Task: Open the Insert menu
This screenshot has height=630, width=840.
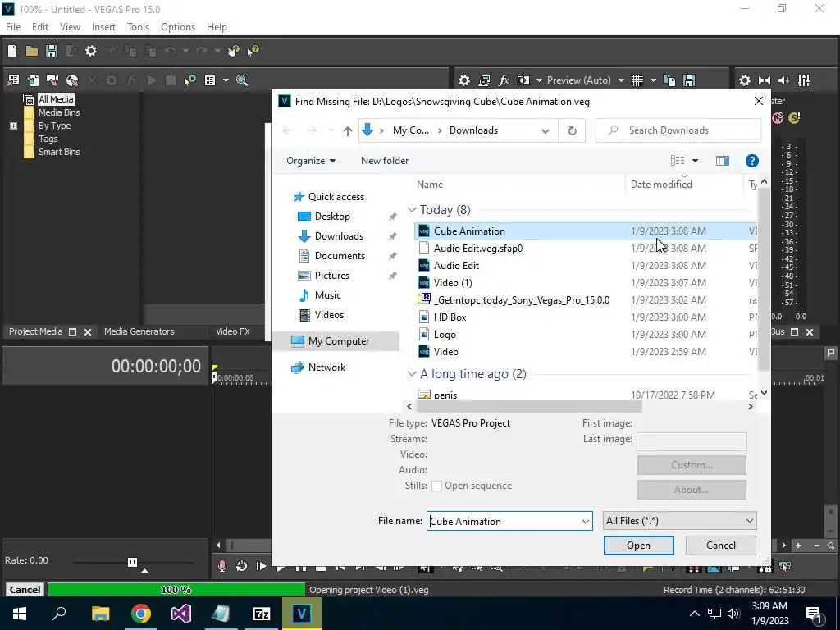Action: tap(103, 27)
